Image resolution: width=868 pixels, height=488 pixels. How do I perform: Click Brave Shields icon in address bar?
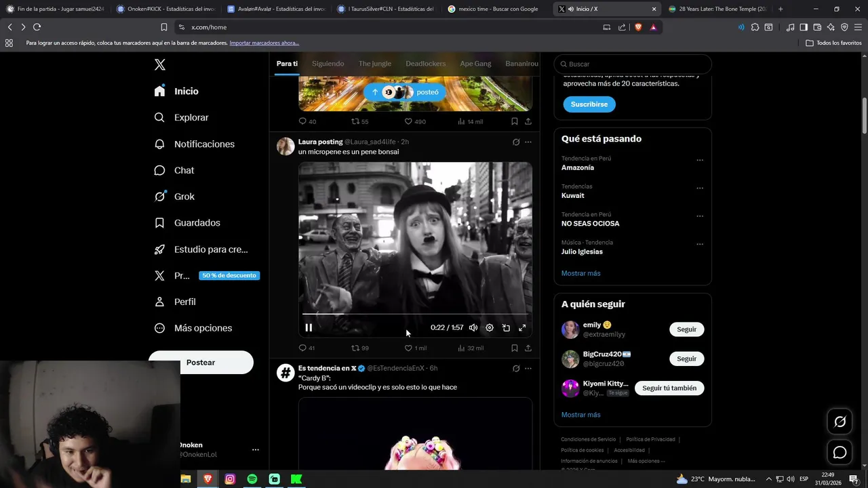tap(637, 27)
